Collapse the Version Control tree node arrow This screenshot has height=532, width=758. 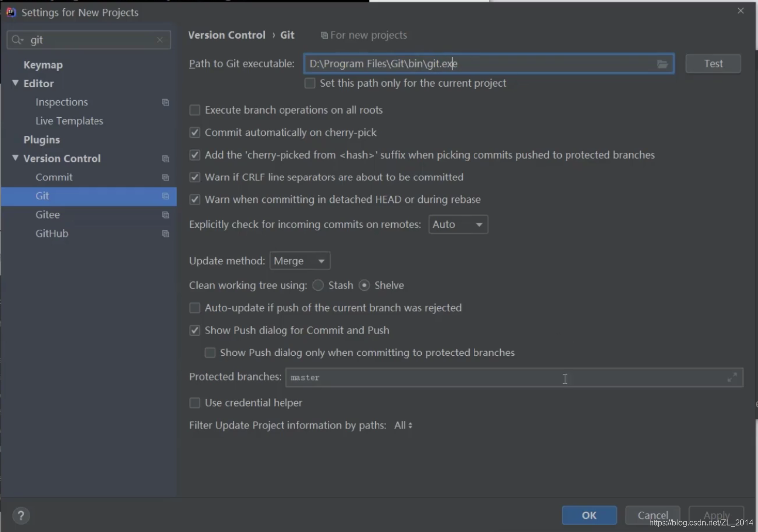[x=15, y=158]
